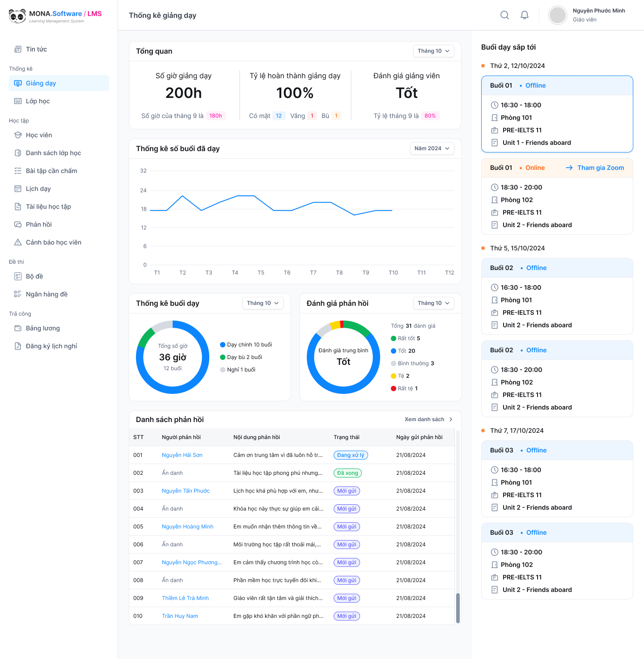This screenshot has width=644, height=659.
Task: Open notifications bell icon
Action: [x=525, y=15]
